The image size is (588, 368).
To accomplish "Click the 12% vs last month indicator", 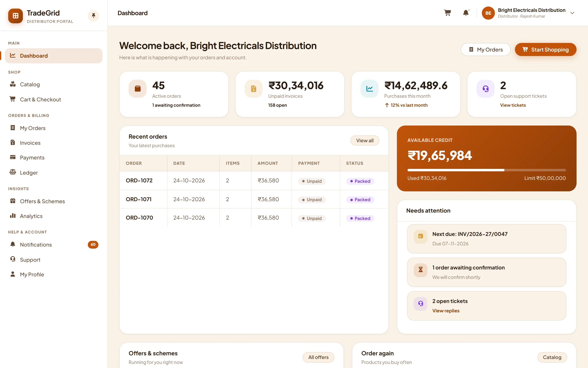I will (406, 105).
